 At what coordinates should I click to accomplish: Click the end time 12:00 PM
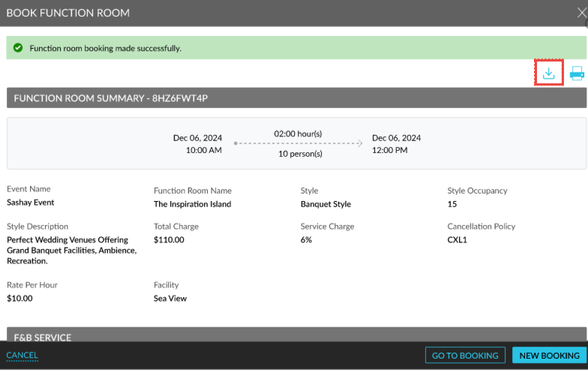click(x=389, y=150)
